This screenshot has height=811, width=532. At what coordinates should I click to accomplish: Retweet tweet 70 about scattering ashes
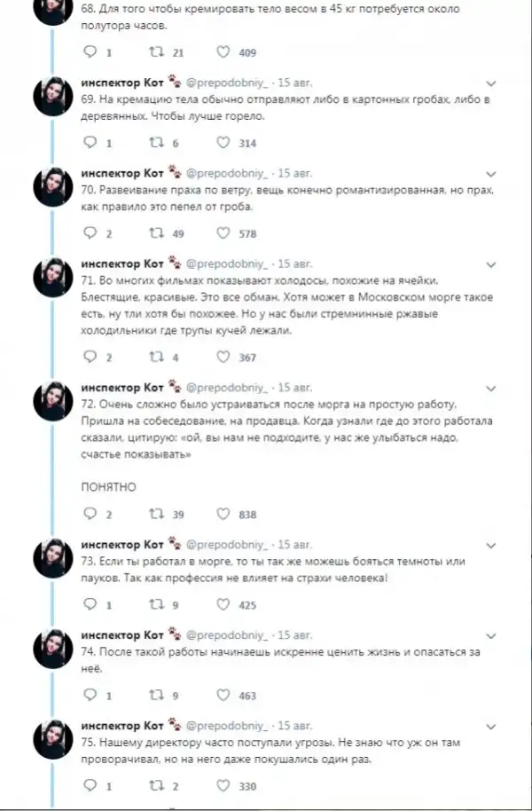[156, 234]
